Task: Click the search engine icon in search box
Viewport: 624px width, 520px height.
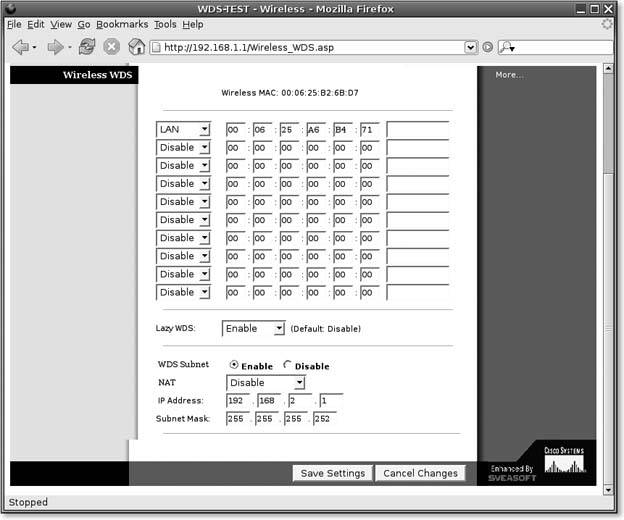Action: [506, 47]
